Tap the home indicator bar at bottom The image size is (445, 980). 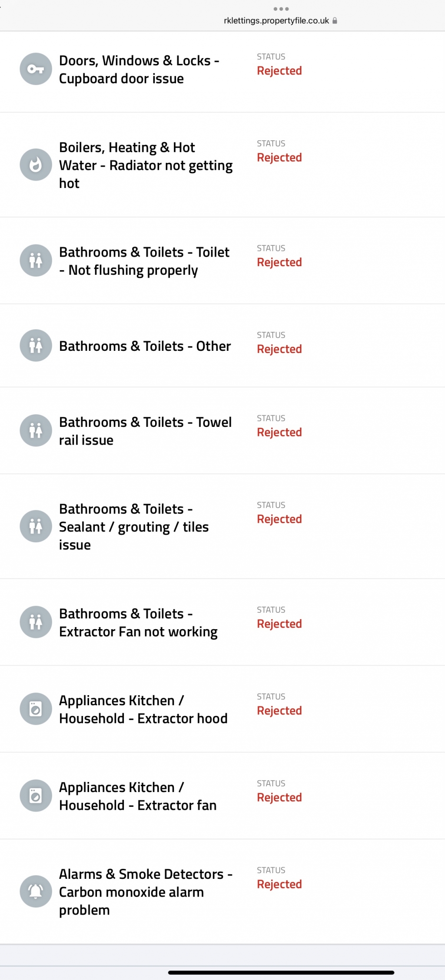coord(281,973)
